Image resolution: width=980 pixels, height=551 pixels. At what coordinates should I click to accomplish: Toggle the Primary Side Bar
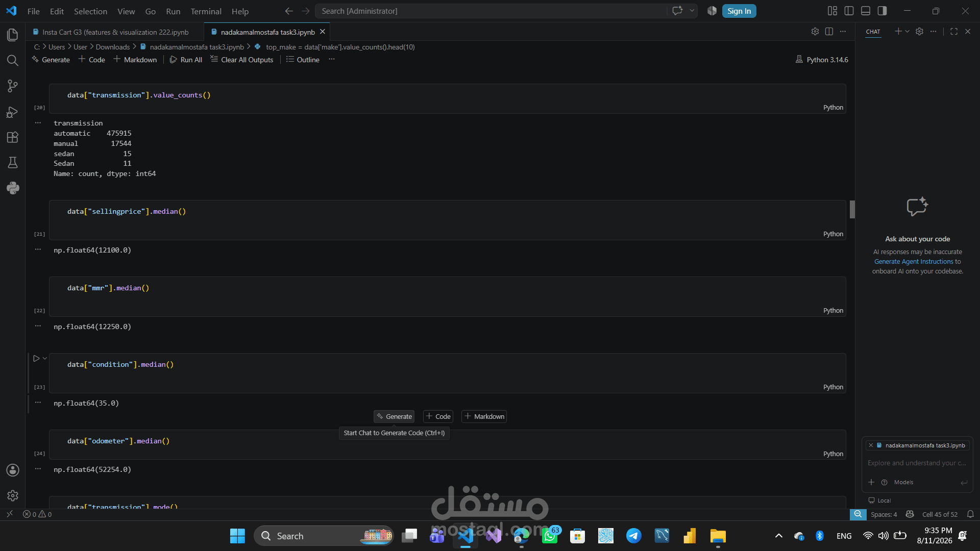pos(849,11)
